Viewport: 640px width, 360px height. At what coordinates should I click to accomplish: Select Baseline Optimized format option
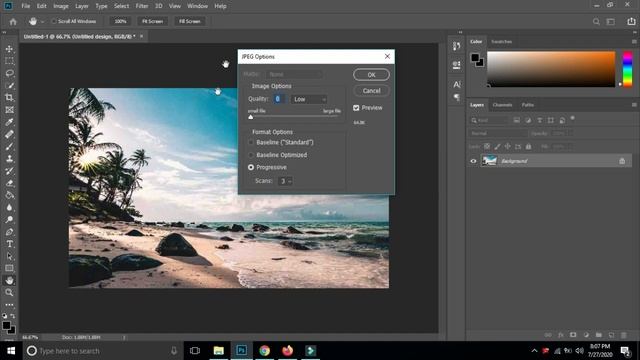click(x=251, y=155)
